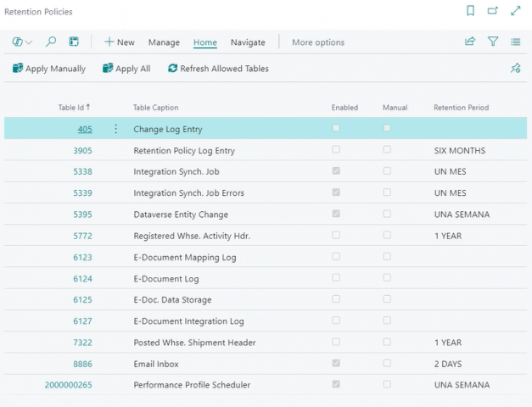Viewport: 532px width, 407px height.
Task: Enable the Retention Policy Log Entry checkbox
Action: coord(337,150)
